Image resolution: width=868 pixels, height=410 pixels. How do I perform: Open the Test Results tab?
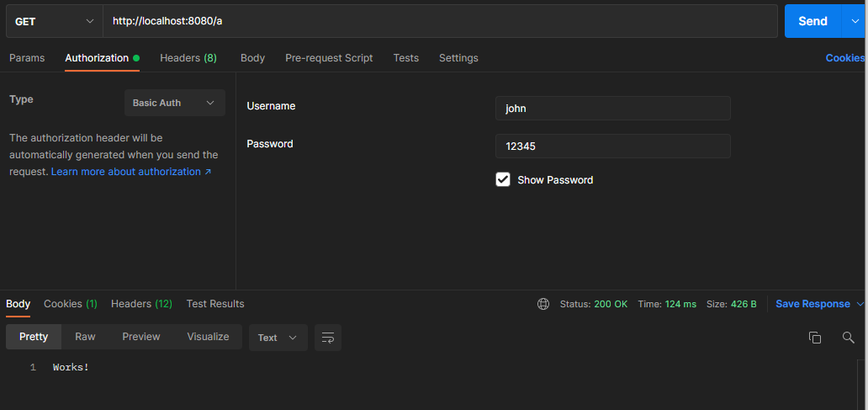215,304
